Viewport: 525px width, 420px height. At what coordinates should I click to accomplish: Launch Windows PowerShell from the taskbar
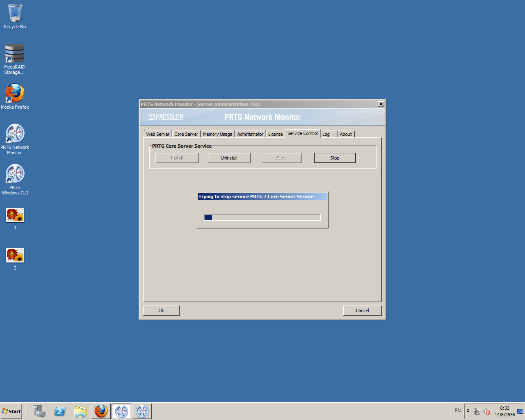point(60,411)
